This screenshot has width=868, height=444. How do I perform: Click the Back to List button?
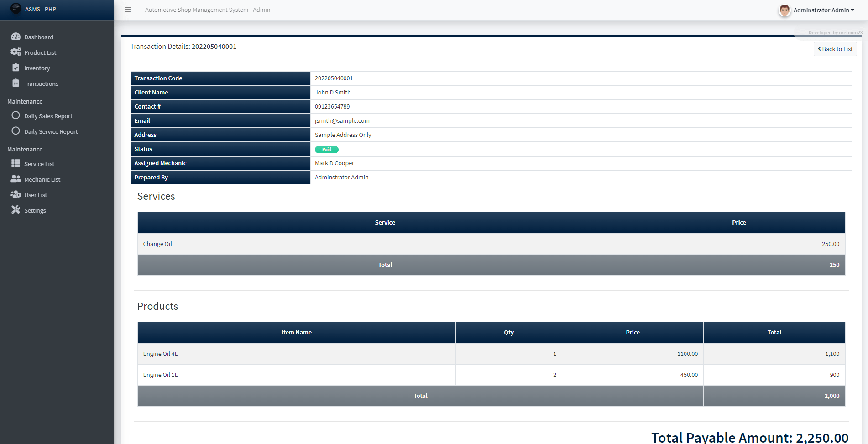(x=835, y=49)
